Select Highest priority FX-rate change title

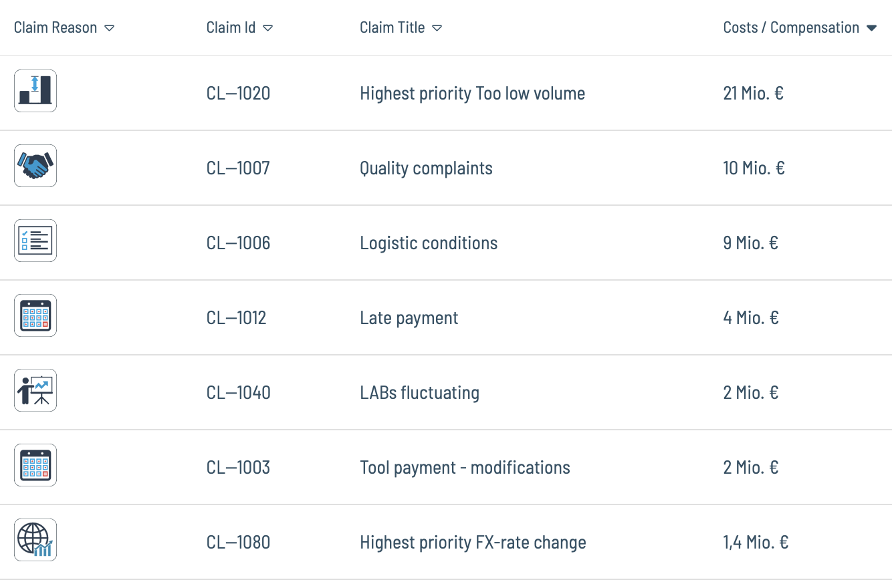473,543
